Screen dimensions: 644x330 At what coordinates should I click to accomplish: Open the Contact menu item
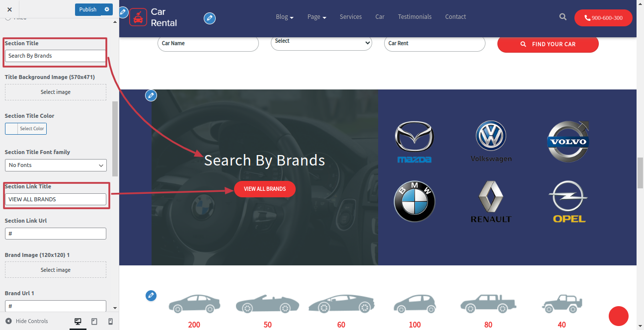[456, 17]
